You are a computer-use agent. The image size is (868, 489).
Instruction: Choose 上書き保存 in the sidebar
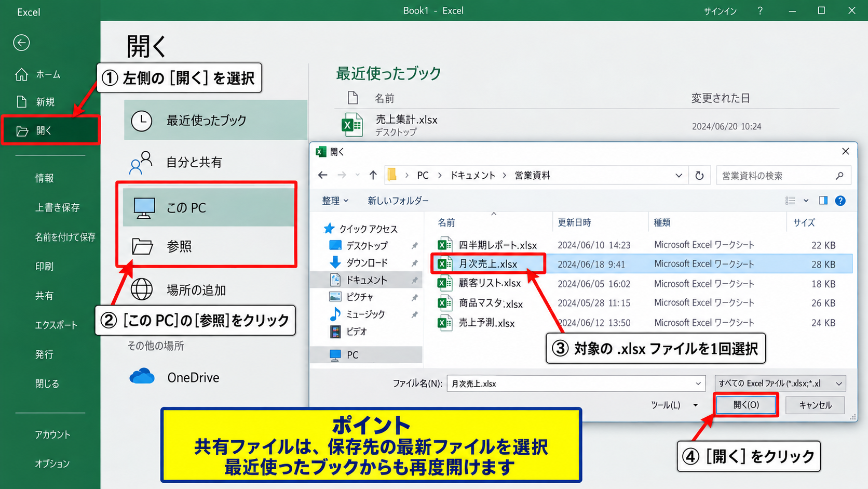click(x=57, y=207)
